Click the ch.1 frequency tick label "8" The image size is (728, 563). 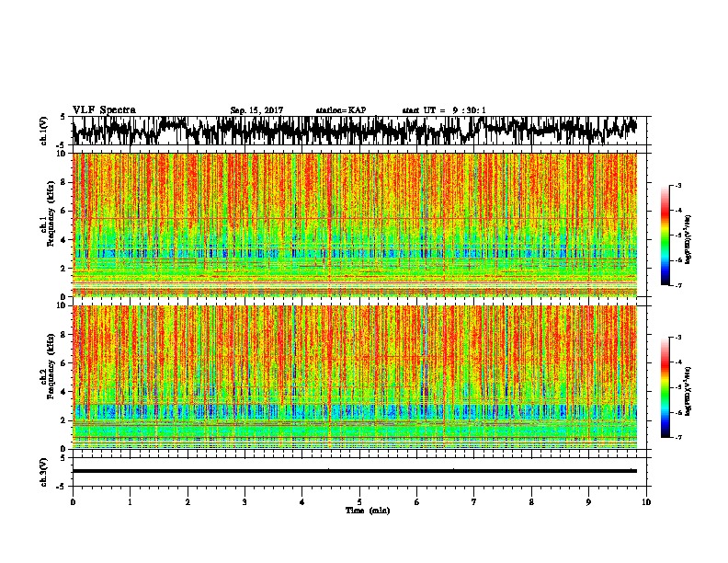point(64,182)
